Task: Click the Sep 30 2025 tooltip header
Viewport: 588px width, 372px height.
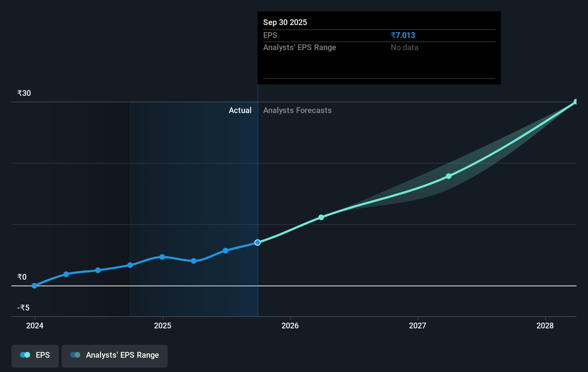Action: (285, 22)
